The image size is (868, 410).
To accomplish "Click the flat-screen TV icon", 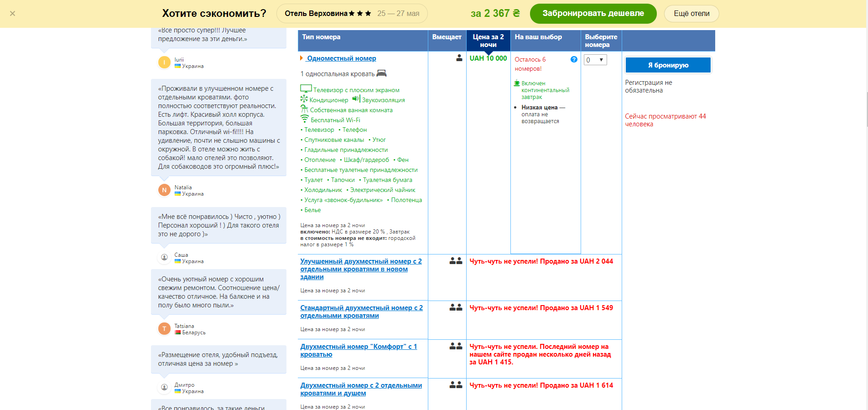I will point(306,89).
